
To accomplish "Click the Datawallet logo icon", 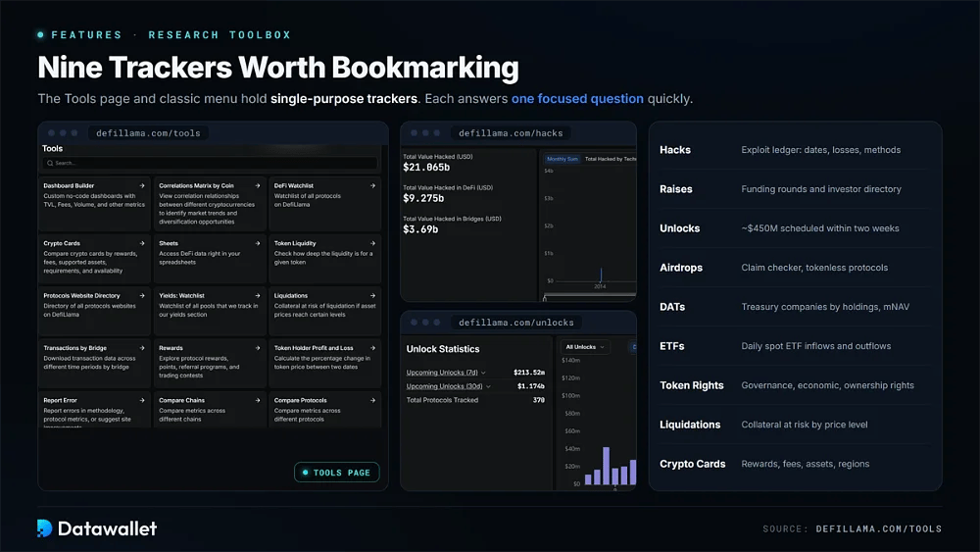I will 44,528.
